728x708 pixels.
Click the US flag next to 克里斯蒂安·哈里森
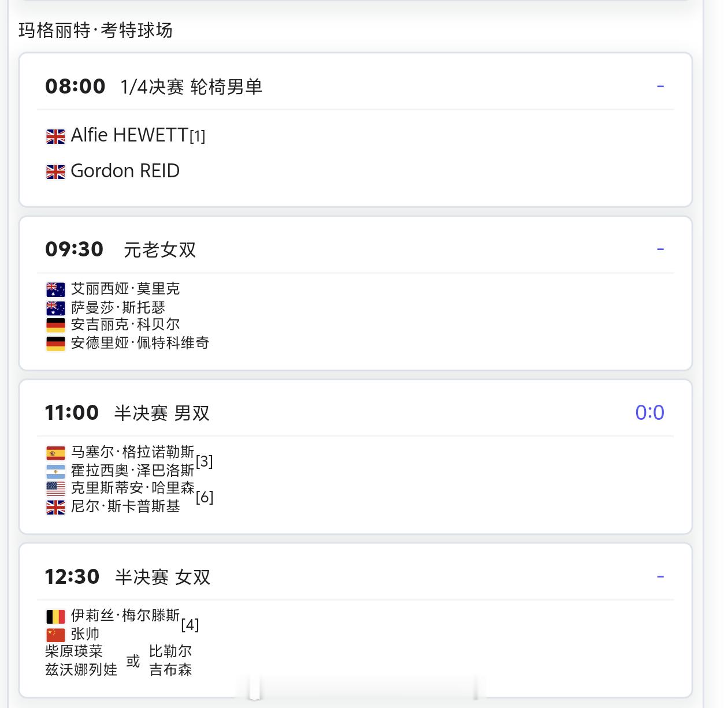(55, 489)
